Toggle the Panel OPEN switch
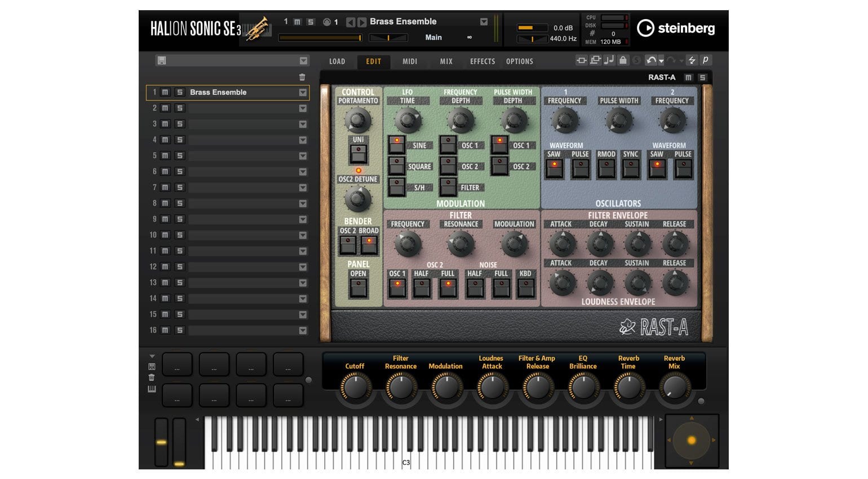Screen dimensions: 868x479 pyautogui.click(x=358, y=288)
